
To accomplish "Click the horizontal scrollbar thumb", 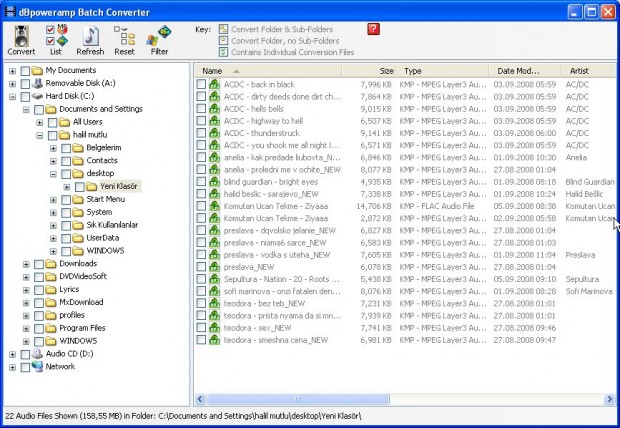I will [298, 399].
